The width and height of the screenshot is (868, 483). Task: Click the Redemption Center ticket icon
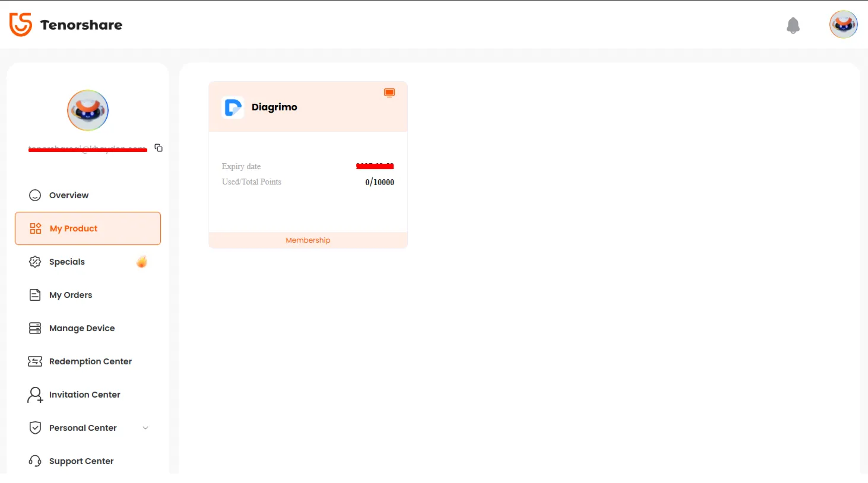35,361
